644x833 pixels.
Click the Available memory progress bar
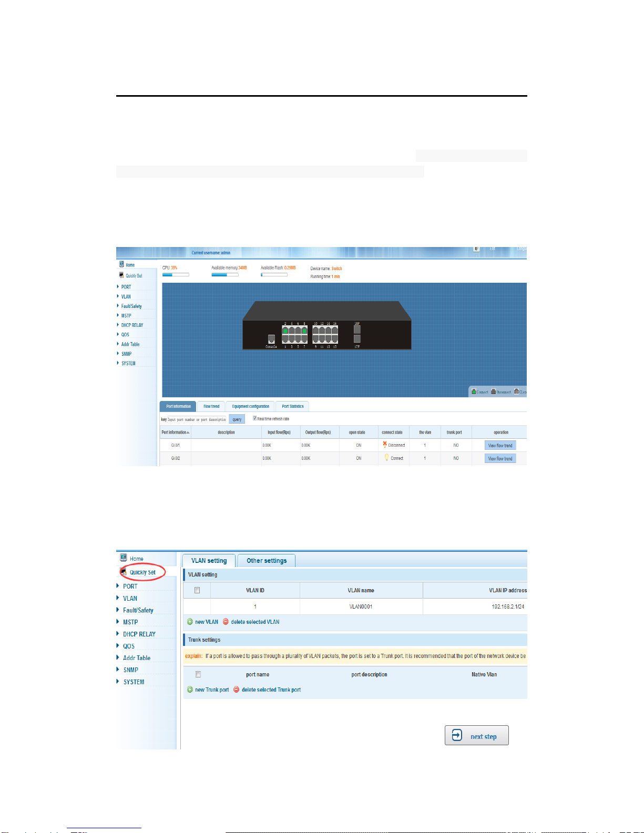pyautogui.click(x=225, y=274)
